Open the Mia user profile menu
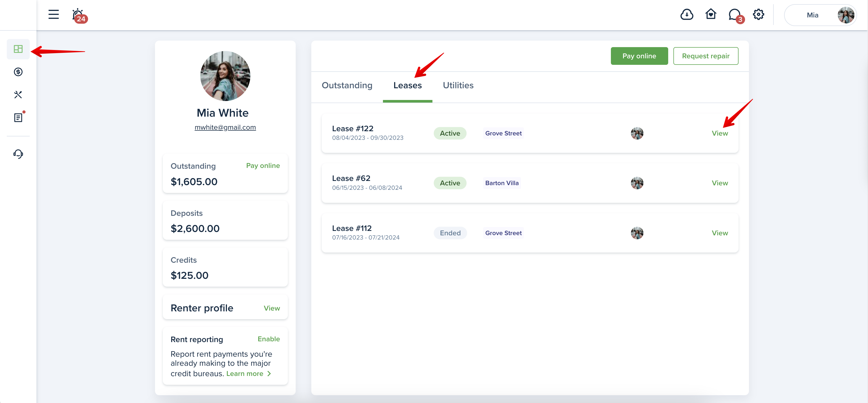Image resolution: width=868 pixels, height=403 pixels. click(821, 15)
